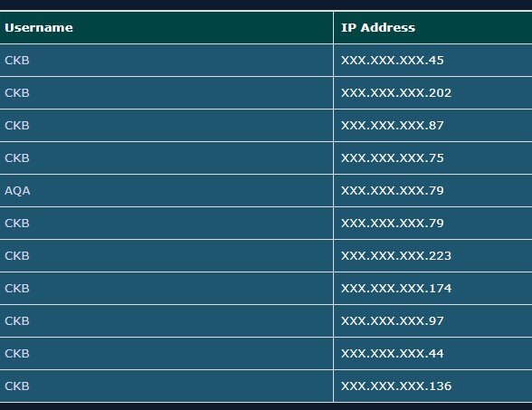Select the CKB username beside IP .223

(17, 256)
